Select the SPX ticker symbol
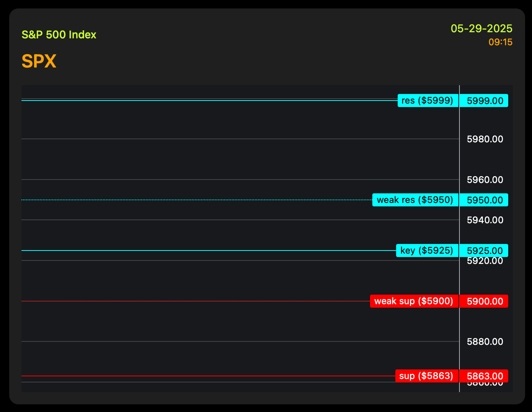Screen dimensions: 532x412 [x=39, y=61]
